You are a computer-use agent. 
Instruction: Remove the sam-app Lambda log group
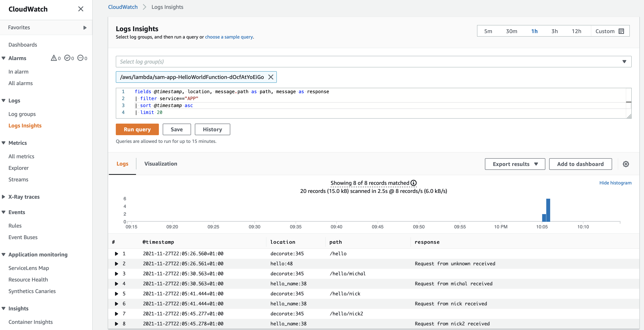271,77
